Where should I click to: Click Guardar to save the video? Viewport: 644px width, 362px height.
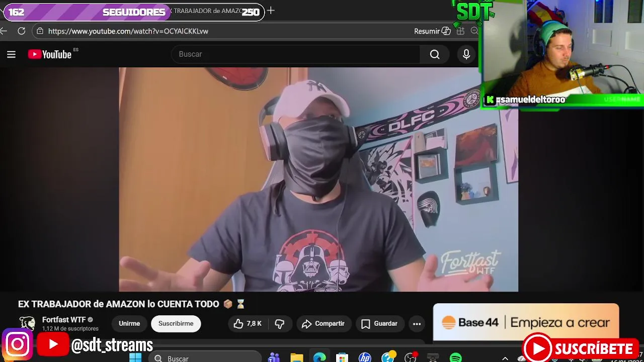click(379, 324)
